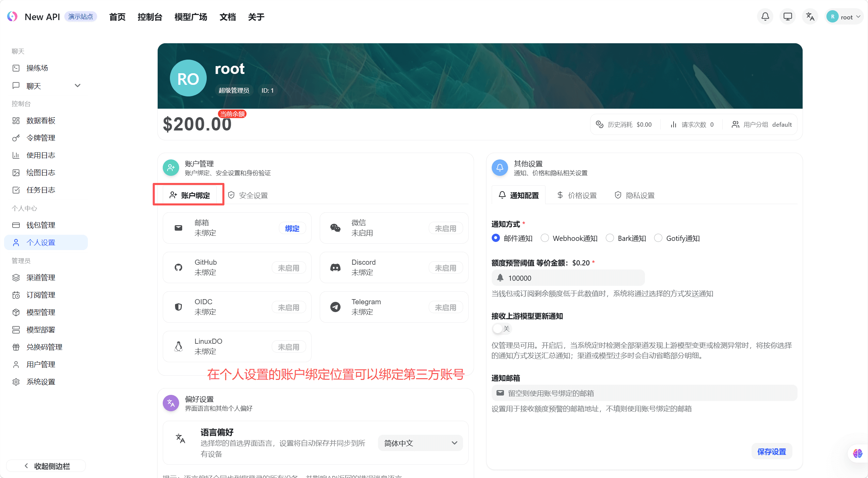The width and height of the screenshot is (868, 478).
Task: Click the 绑定 button for 邮箱
Action: [292, 228]
